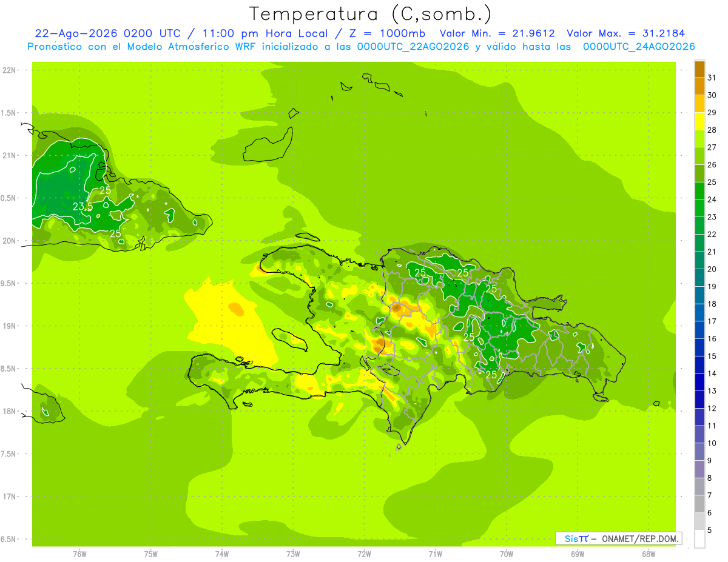Screen dimensions: 728x562
Task: Pick the deep blue swatch between 13 and 14
Action: coord(699,383)
